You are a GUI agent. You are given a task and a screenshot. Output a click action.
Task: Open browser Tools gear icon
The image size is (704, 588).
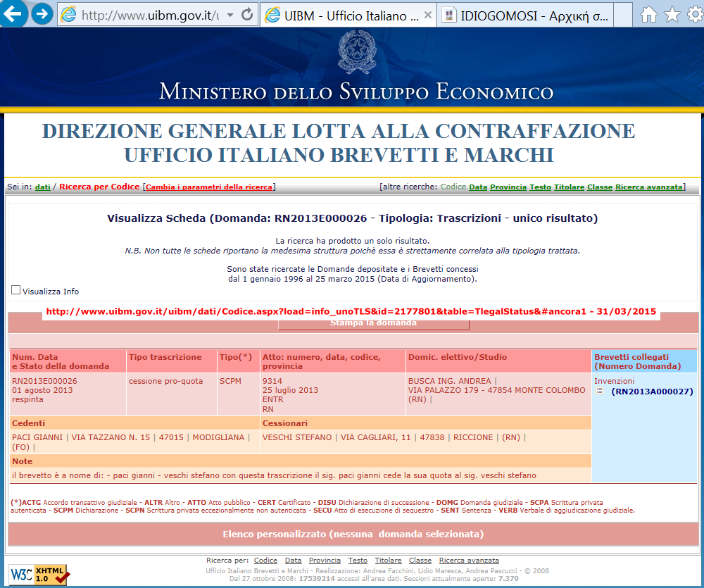[x=695, y=15]
